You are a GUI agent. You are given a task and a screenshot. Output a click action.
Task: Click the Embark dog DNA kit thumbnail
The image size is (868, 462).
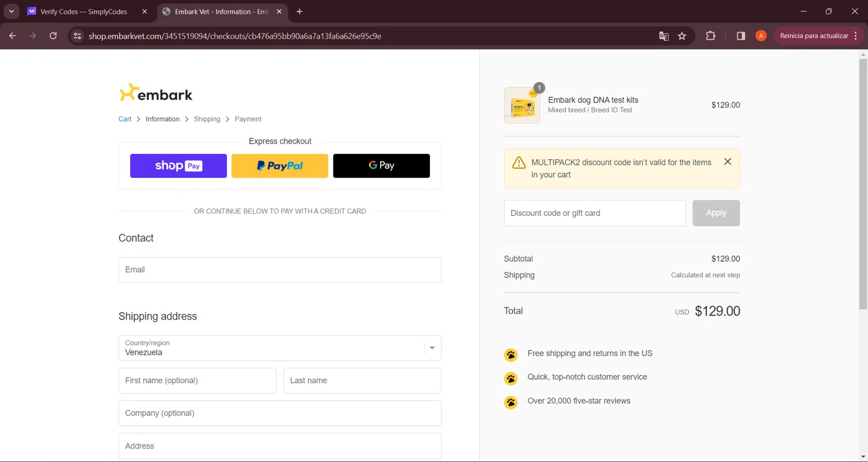(x=522, y=105)
